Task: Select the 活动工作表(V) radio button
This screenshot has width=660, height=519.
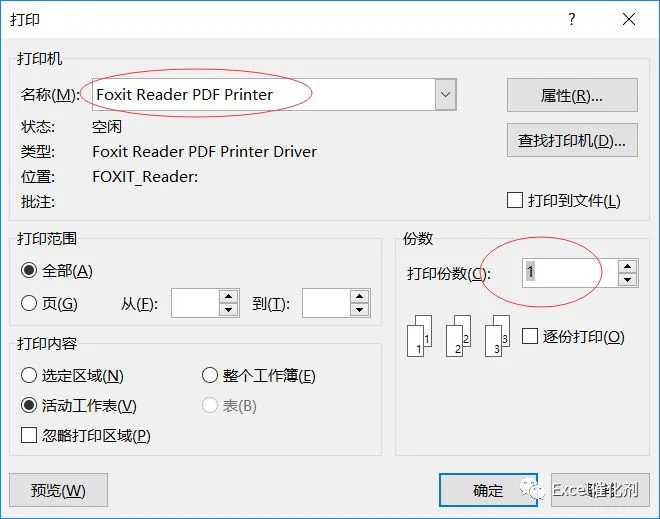Action: (29, 405)
